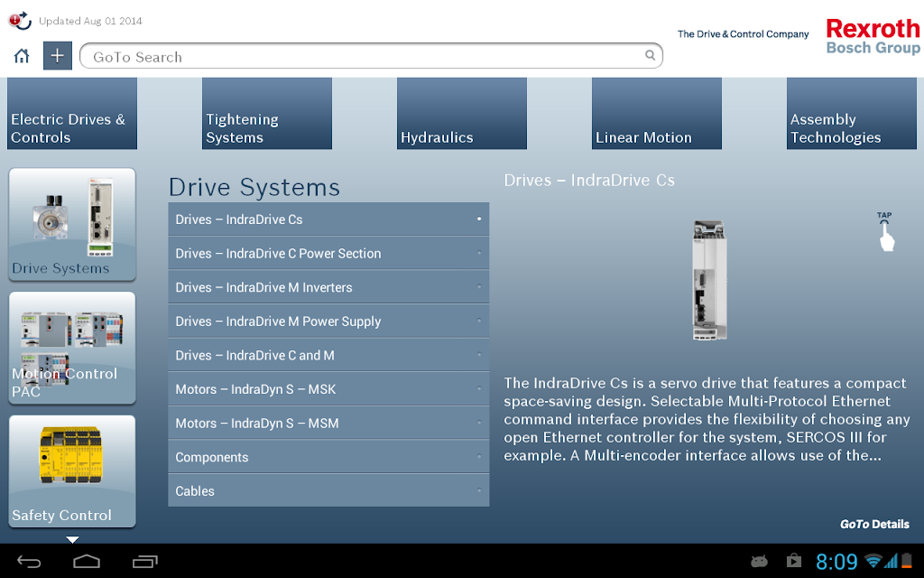This screenshot has height=578, width=924.
Task: Select Drives – IndraDrive Cs row
Action: point(328,219)
